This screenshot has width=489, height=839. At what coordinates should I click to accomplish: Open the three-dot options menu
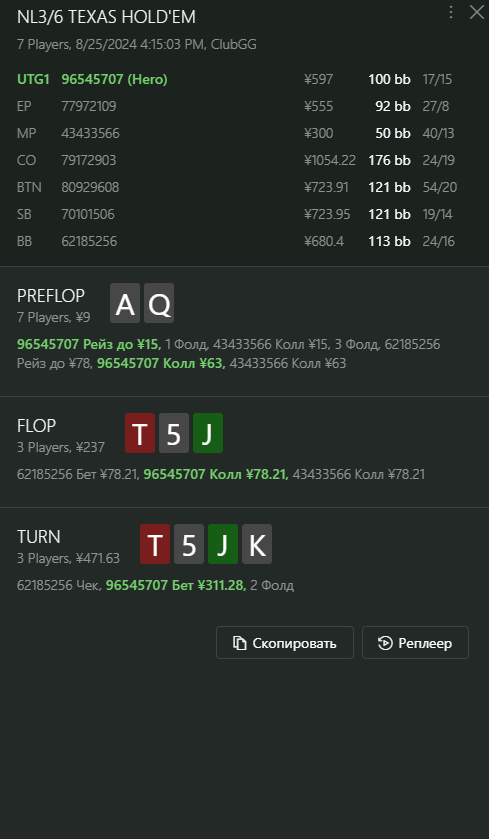coord(451,12)
